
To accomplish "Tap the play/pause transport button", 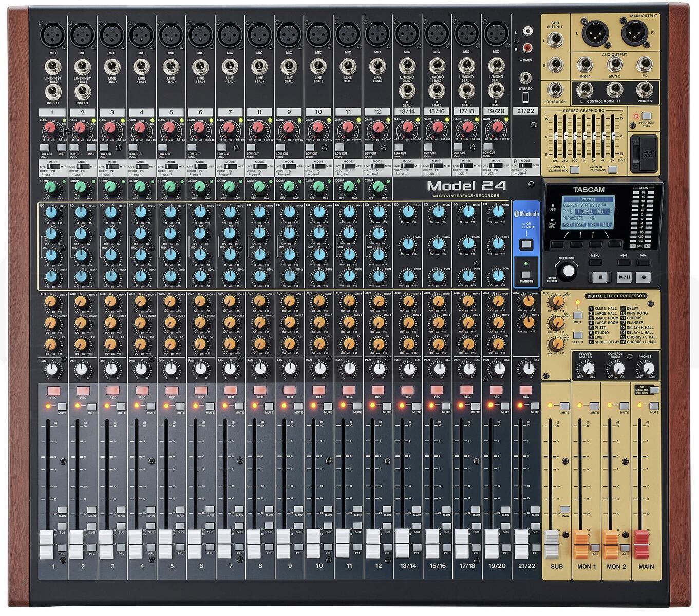I will tap(623, 277).
